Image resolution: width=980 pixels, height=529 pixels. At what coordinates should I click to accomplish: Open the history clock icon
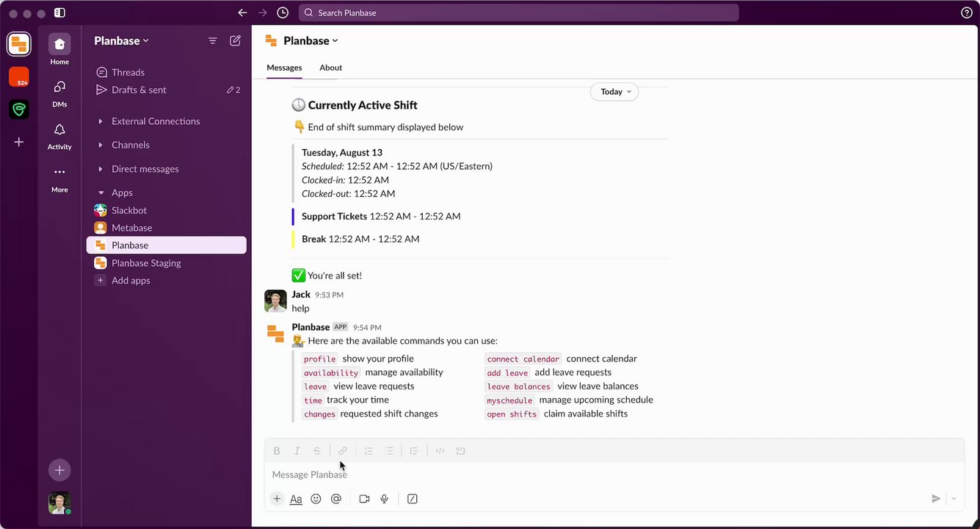pyautogui.click(x=283, y=12)
